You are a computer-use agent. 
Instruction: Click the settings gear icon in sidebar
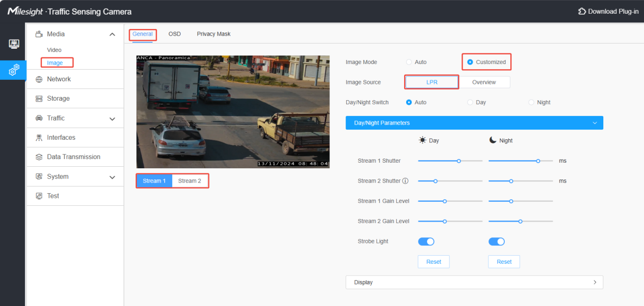(x=14, y=70)
